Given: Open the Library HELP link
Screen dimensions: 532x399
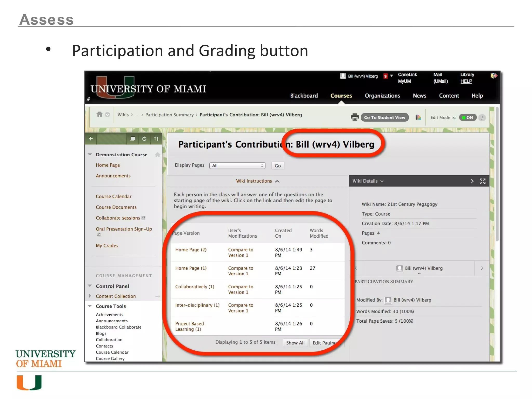Looking at the screenshot, I should tap(467, 78).
